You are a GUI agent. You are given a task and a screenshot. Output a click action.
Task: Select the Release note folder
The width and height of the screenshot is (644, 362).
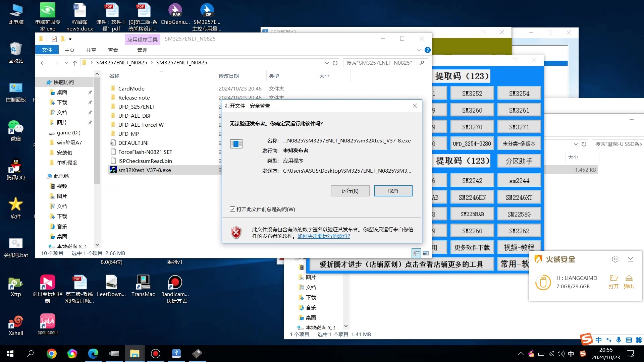(x=134, y=98)
